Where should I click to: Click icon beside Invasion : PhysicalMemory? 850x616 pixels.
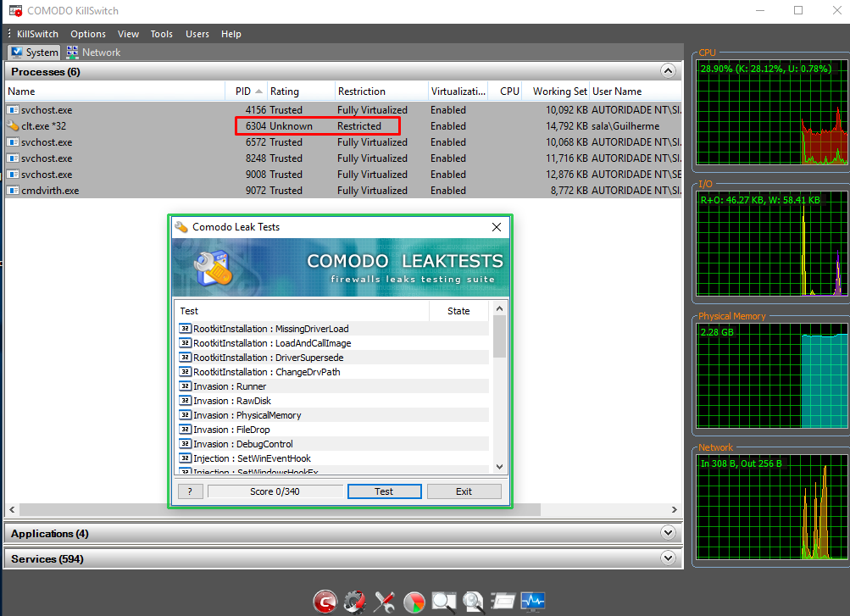point(186,415)
